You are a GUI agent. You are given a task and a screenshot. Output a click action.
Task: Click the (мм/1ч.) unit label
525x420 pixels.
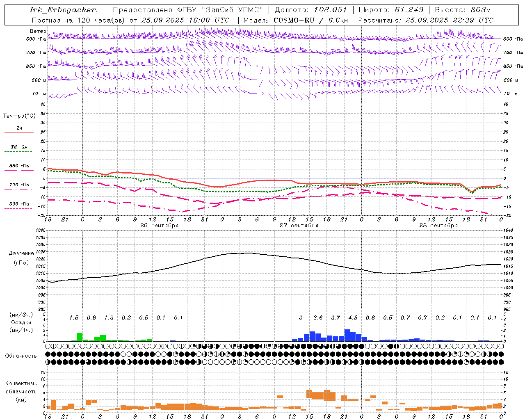(21, 330)
